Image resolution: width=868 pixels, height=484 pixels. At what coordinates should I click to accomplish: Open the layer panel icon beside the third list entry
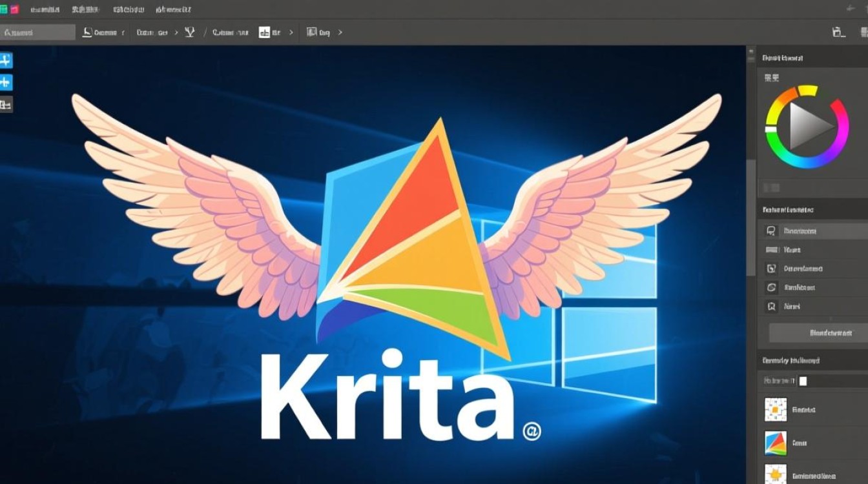(x=772, y=268)
